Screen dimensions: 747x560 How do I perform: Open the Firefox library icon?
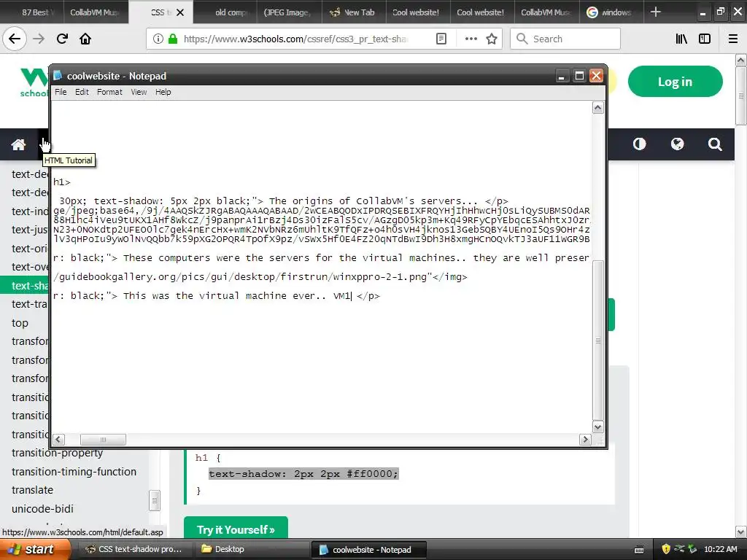tap(681, 39)
